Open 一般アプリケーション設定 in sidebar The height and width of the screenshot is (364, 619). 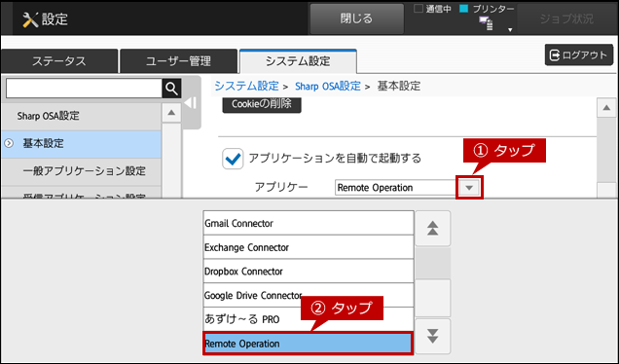point(82,171)
